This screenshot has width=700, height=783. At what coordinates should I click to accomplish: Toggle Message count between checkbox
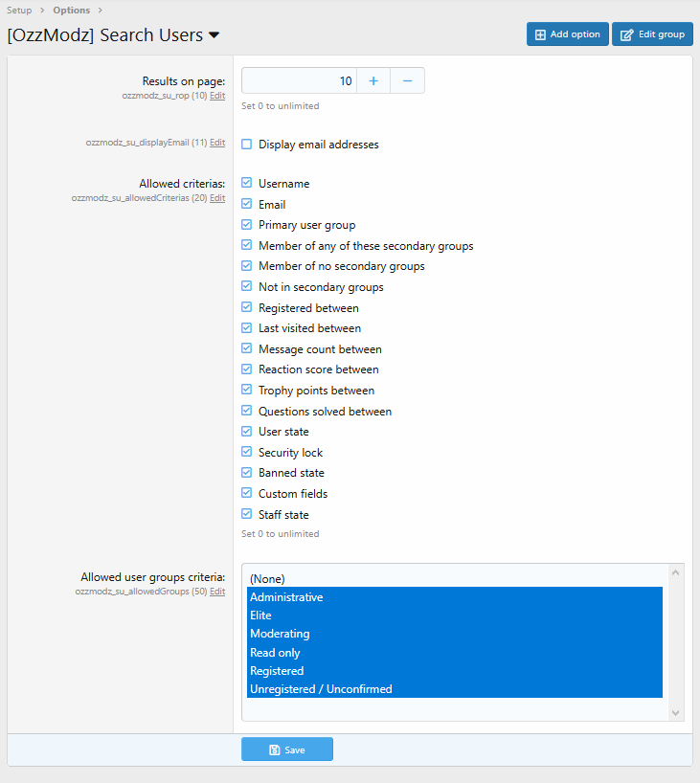click(x=246, y=348)
